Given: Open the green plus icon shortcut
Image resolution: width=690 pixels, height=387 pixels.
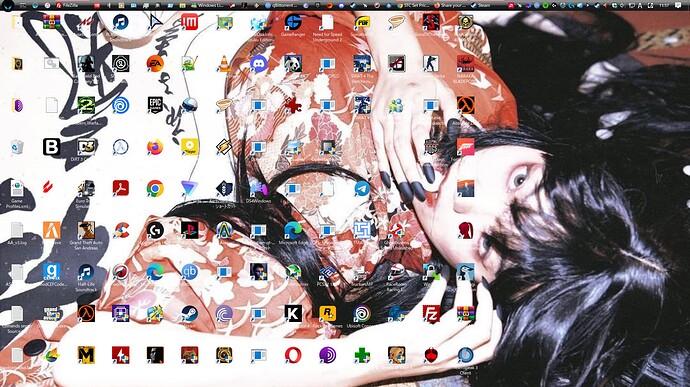Looking at the screenshot, I should [362, 355].
